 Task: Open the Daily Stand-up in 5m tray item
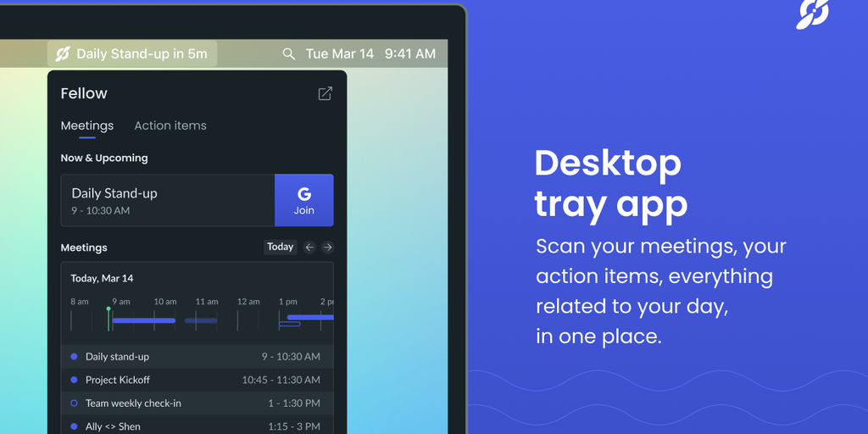(132, 53)
